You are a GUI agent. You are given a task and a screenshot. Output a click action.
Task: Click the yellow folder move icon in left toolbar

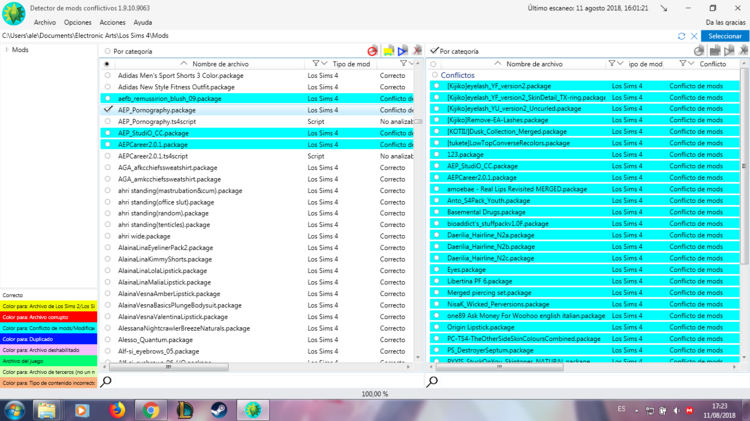[388, 51]
